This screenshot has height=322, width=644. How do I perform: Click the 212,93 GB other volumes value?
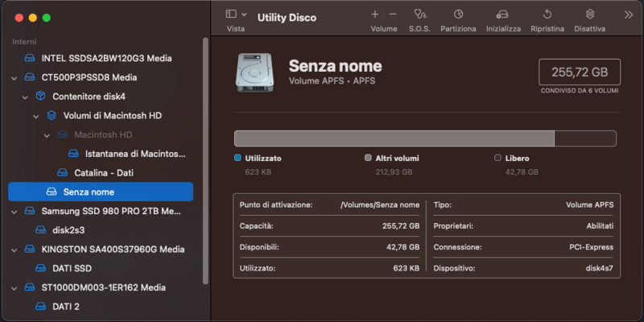(x=394, y=172)
